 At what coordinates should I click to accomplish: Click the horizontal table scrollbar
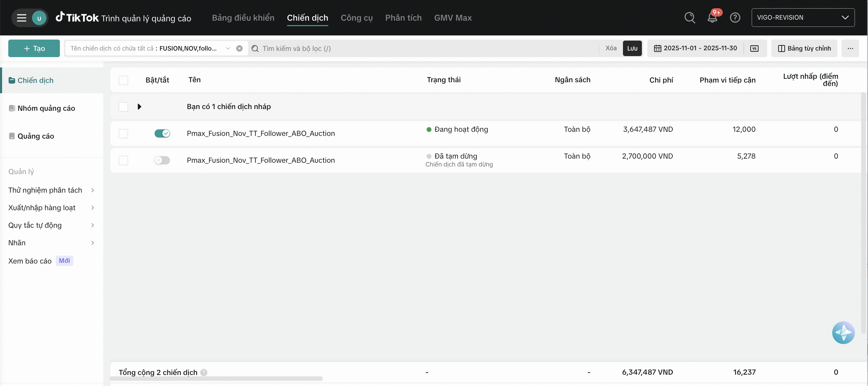[x=216, y=378]
